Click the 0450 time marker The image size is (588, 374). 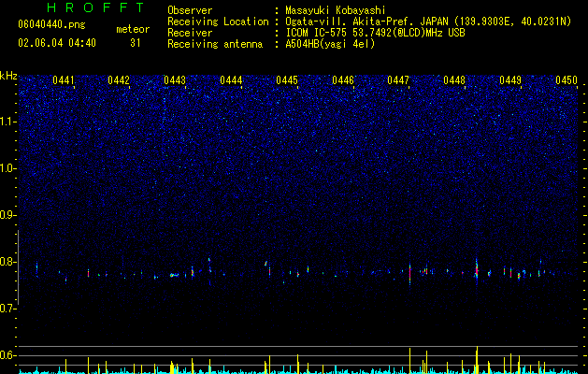pos(566,80)
